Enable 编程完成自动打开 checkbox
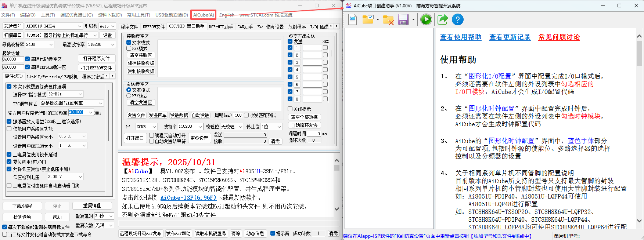The width and height of the screenshot is (644, 240). [x=151, y=135]
